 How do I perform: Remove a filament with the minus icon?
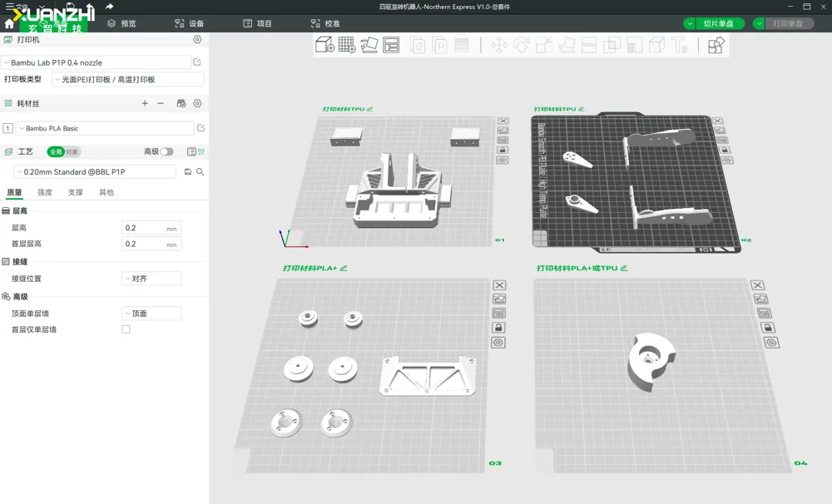(x=161, y=103)
